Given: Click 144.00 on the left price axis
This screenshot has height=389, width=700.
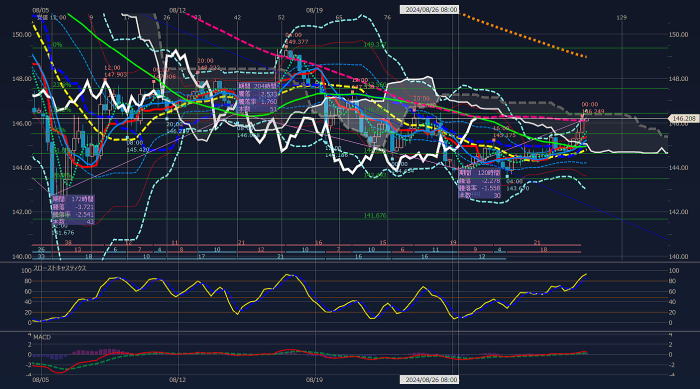Looking at the screenshot, I should [x=21, y=168].
